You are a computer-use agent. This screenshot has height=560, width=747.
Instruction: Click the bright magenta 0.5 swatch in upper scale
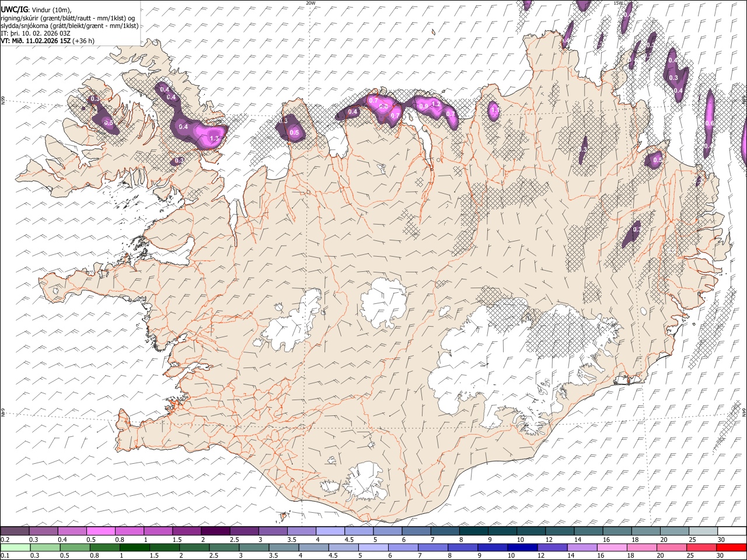click(100, 531)
